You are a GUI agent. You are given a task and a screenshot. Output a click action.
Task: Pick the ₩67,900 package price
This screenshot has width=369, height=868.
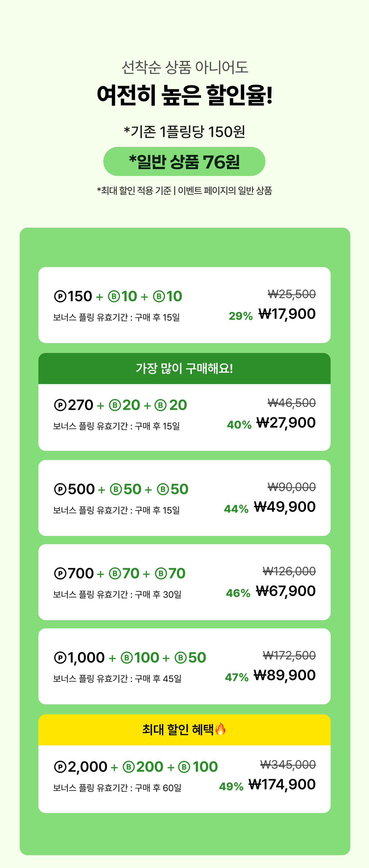click(286, 591)
